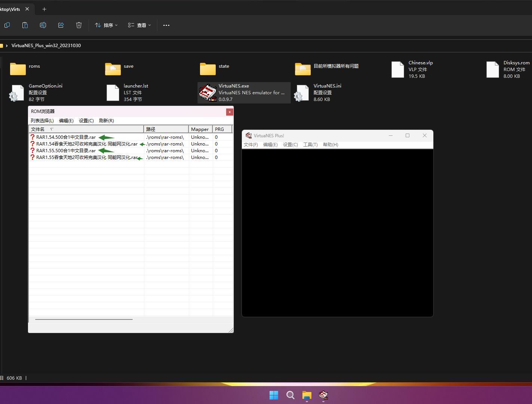532x404 pixels.
Task: Sort by Mapper column header
Action: (201, 129)
